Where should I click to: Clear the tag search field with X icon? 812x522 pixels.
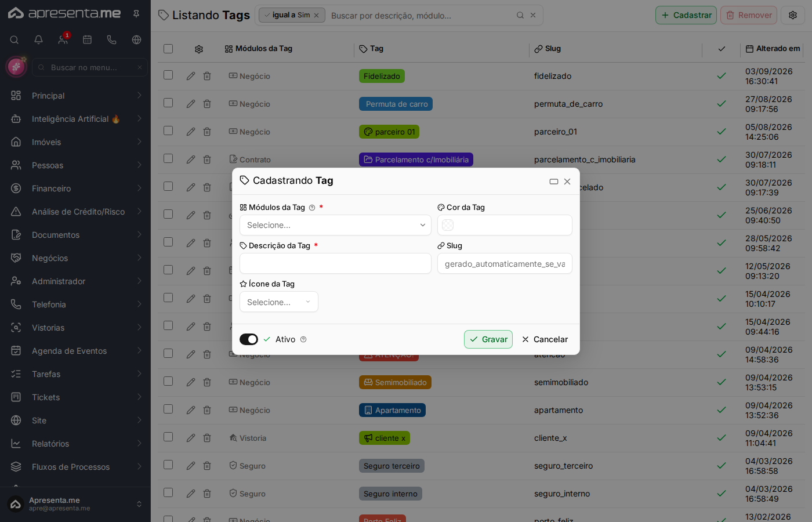point(533,15)
